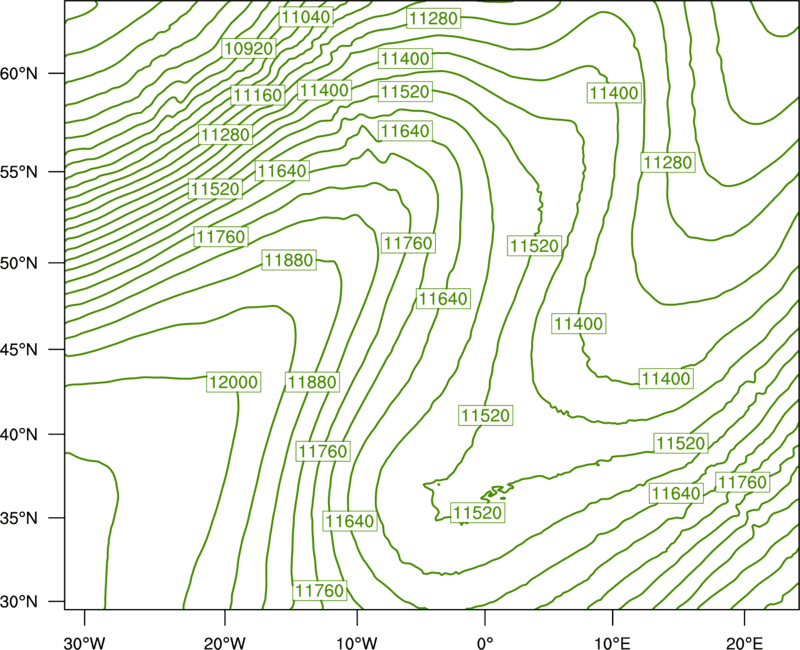
Task: Select the 30°N latitude axis label
Action: 19,602
